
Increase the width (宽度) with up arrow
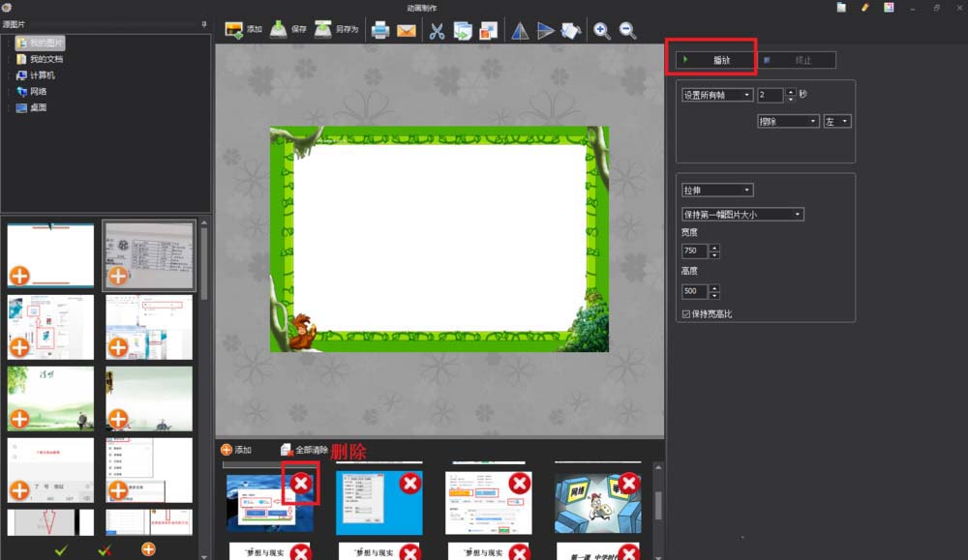tap(714, 248)
